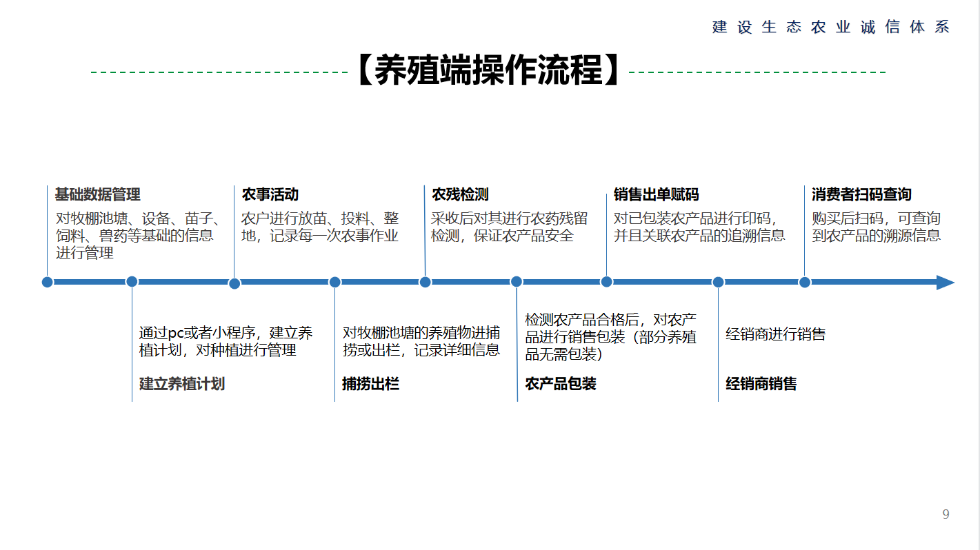
Task: Select the timeline dot for 建立养植计划
Action: (132, 281)
